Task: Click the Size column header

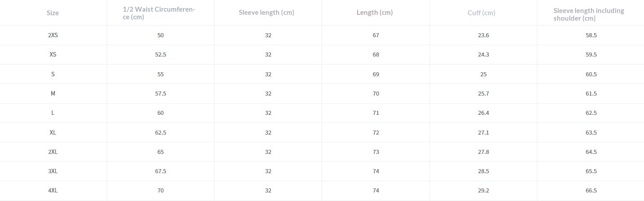Action: tap(53, 13)
